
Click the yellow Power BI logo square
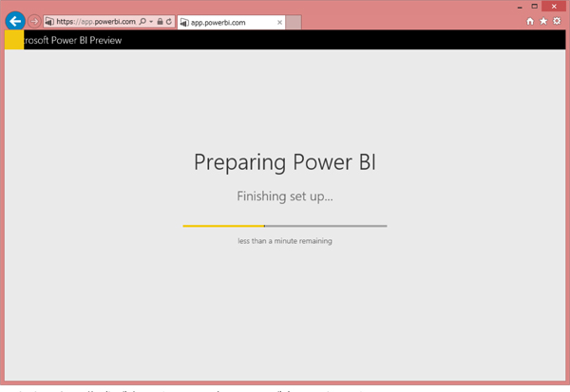click(14, 40)
